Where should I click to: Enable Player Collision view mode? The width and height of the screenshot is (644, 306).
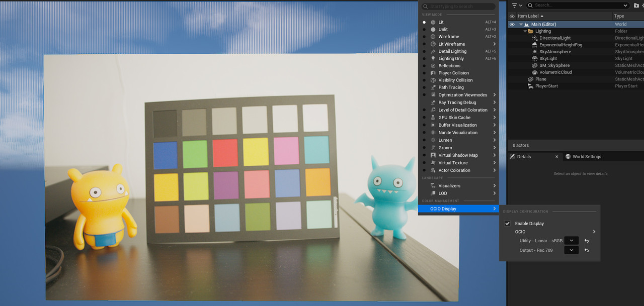[x=459, y=73]
